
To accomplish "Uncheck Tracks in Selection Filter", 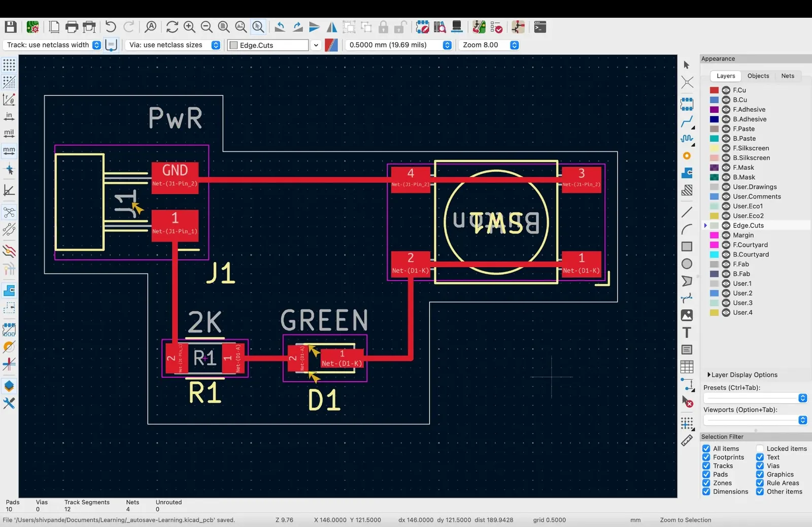I will (706, 466).
